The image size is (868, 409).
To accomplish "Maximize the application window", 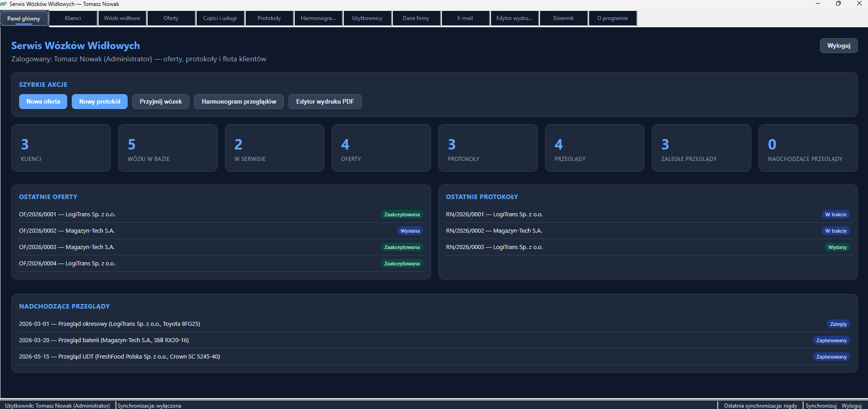I will click(x=838, y=4).
